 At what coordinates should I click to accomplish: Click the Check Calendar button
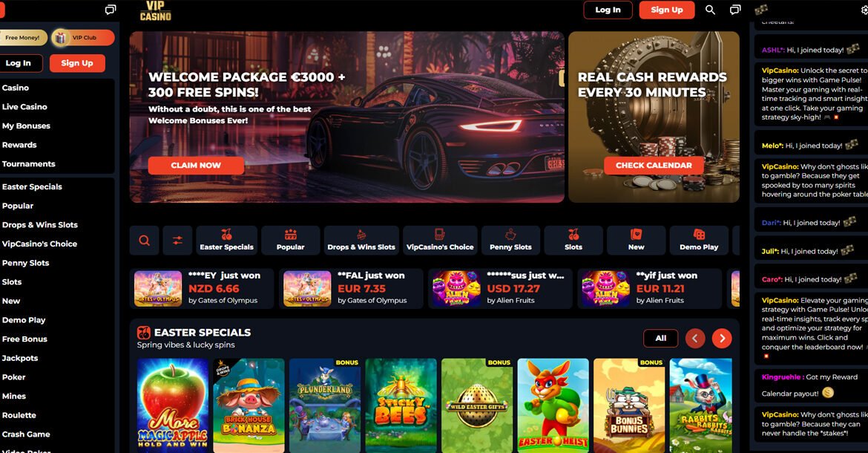point(654,165)
